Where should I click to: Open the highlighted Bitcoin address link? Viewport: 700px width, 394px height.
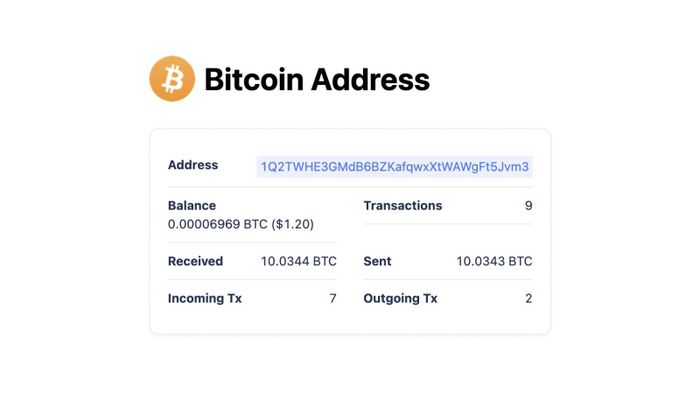coord(395,166)
